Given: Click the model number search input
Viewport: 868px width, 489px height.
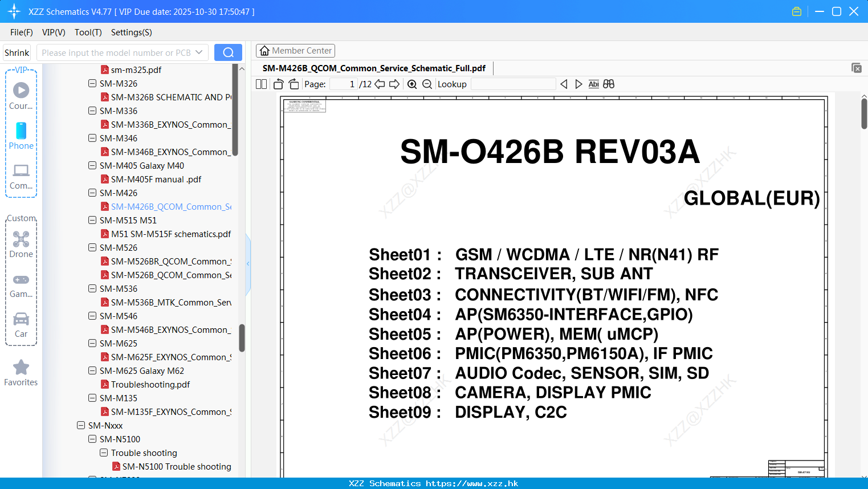Looking at the screenshot, I should 116,52.
